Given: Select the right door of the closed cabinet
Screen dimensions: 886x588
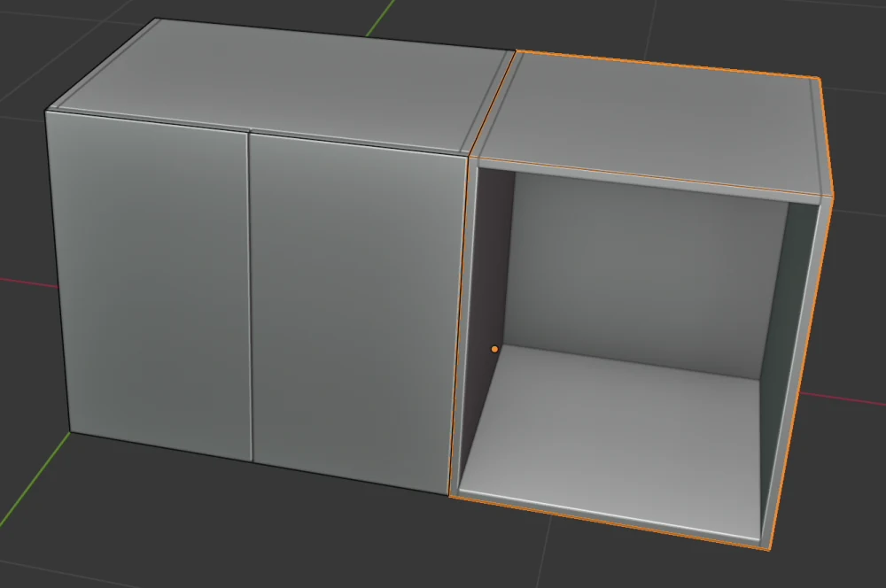Looking at the screenshot, I should coord(359,313).
